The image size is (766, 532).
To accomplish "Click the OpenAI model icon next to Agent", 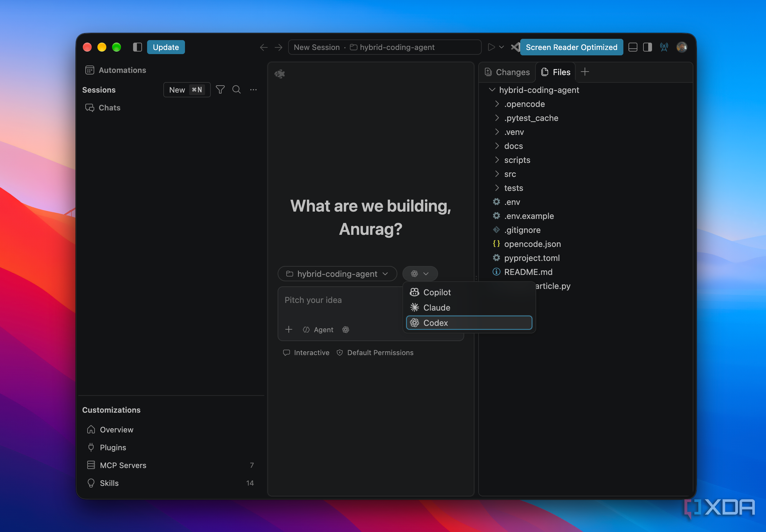I will tap(345, 330).
